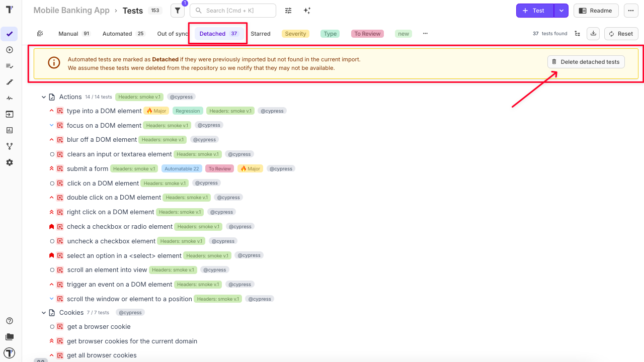
Task: Open Runs from the sidebar play icon
Action: (x=10, y=50)
